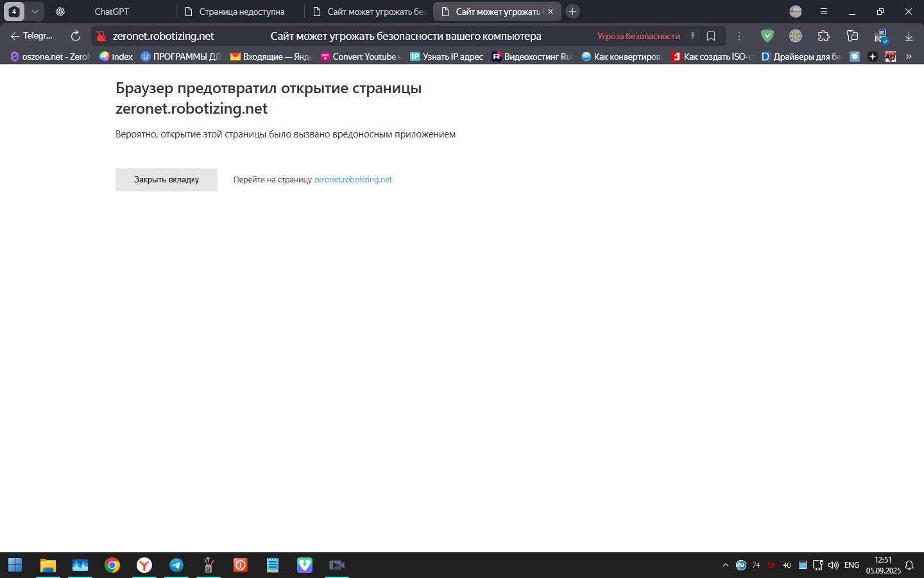Expand the tab groups dropdown arrow
Image resolution: width=924 pixels, height=578 pixels.
coord(35,12)
